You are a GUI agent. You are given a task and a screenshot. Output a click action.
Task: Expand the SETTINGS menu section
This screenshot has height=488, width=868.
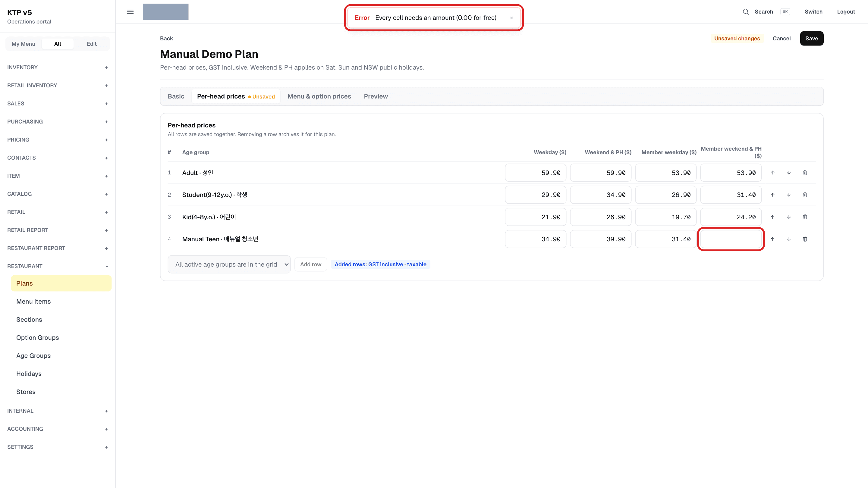click(58, 447)
